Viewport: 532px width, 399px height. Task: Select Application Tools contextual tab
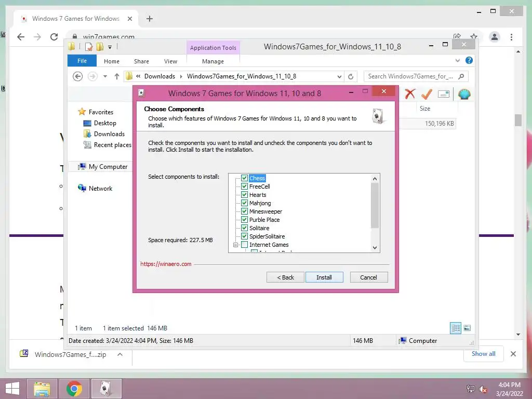[213, 48]
